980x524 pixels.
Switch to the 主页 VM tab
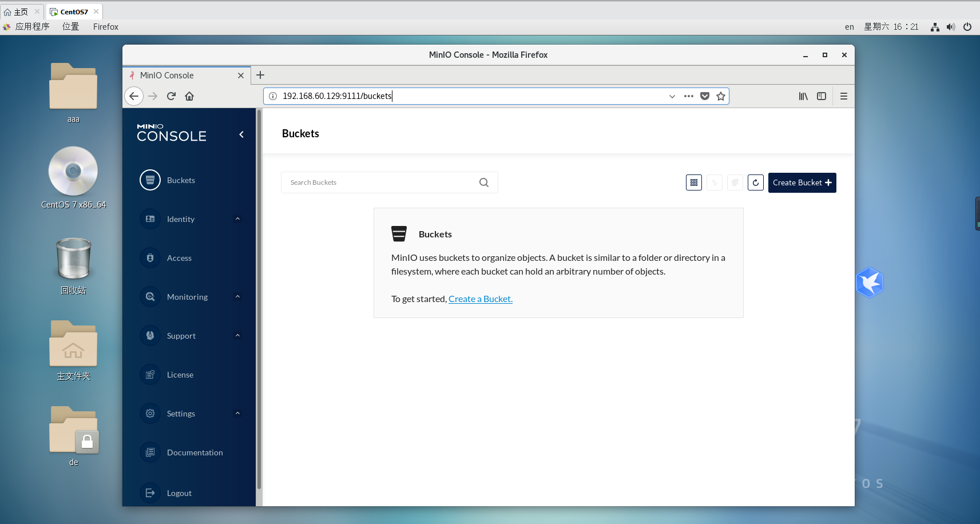(x=22, y=11)
